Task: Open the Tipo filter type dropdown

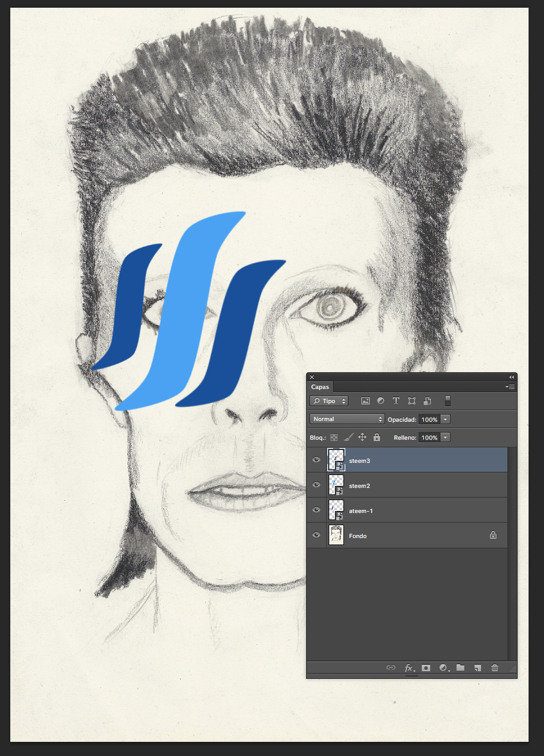Action: pos(329,401)
